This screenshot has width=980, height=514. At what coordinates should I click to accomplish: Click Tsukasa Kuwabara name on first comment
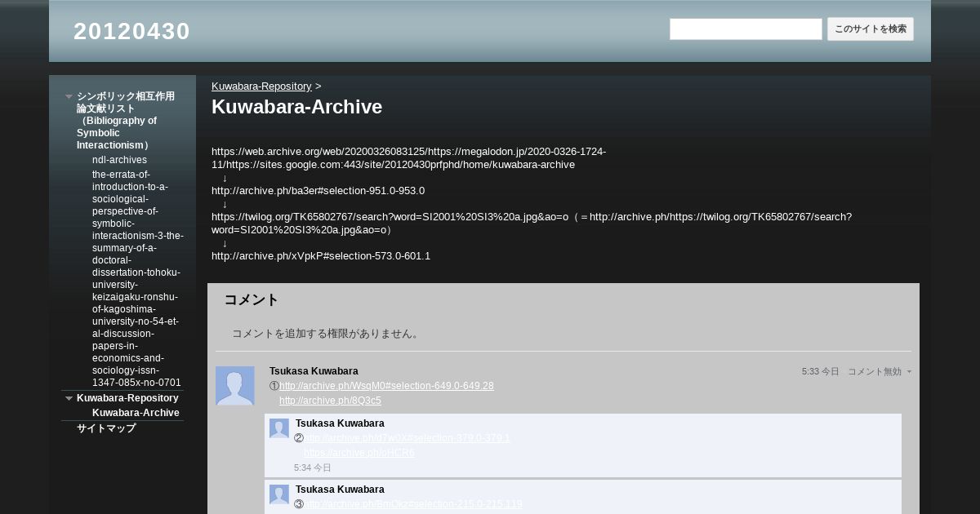[x=314, y=371]
